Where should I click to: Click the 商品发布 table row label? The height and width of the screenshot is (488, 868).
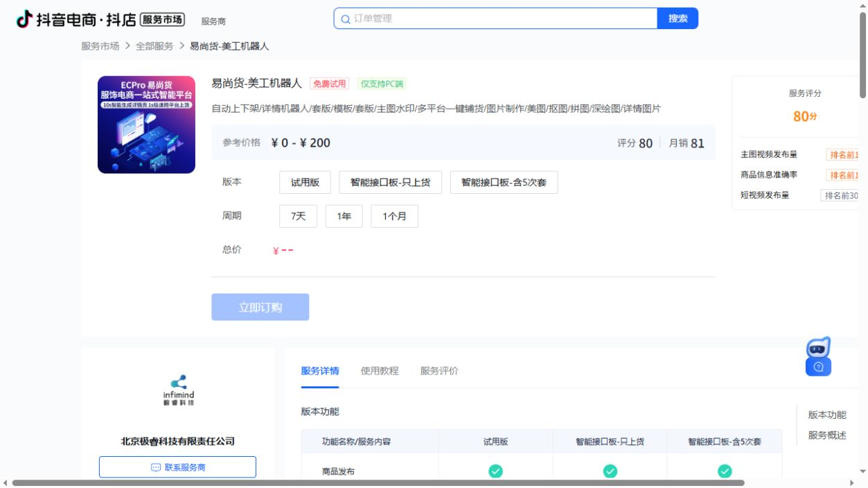(338, 471)
